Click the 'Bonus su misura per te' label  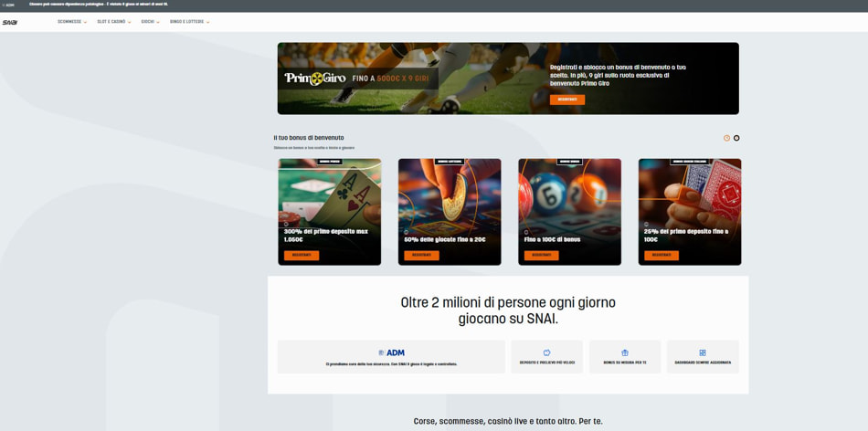coord(625,363)
